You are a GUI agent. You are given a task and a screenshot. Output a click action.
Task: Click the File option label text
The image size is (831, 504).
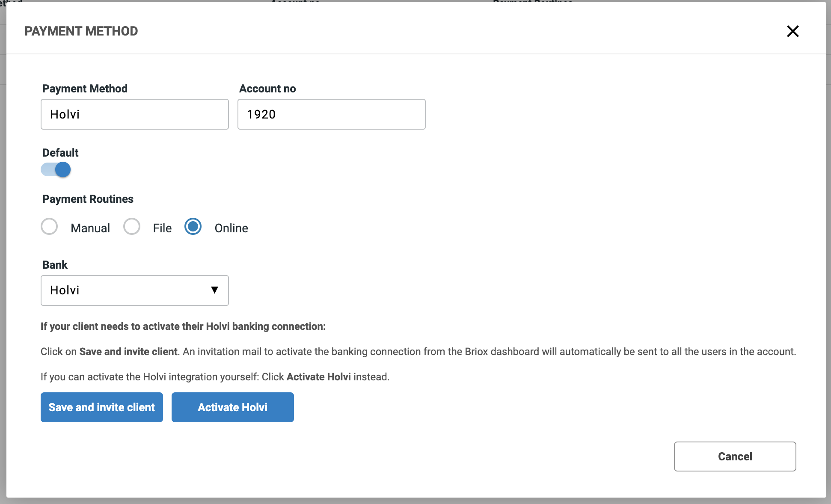click(x=162, y=228)
